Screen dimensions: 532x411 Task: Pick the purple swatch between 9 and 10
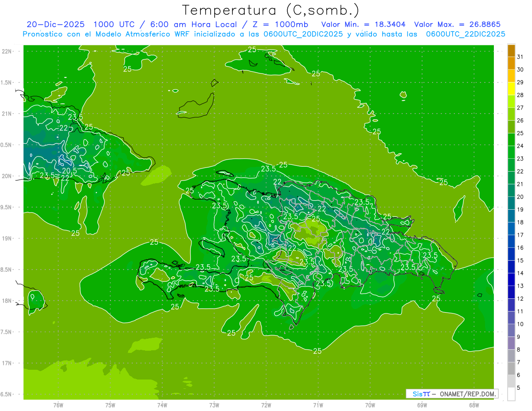tap(511, 331)
